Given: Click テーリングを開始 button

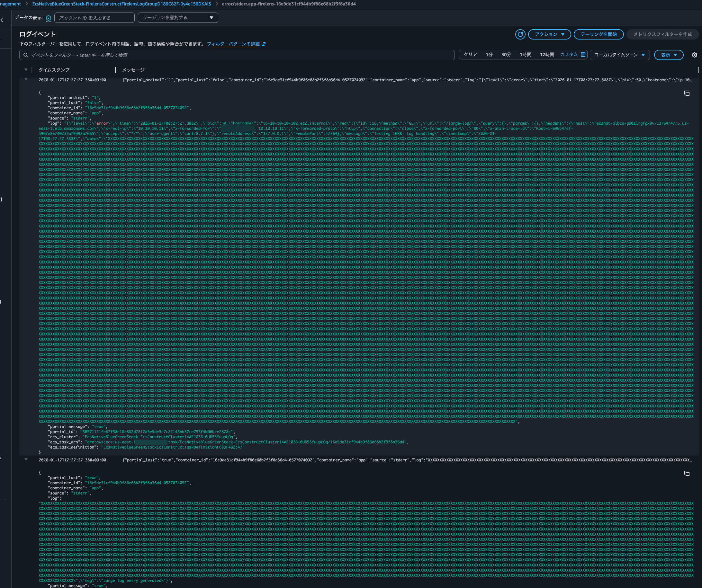Looking at the screenshot, I should [598, 34].
